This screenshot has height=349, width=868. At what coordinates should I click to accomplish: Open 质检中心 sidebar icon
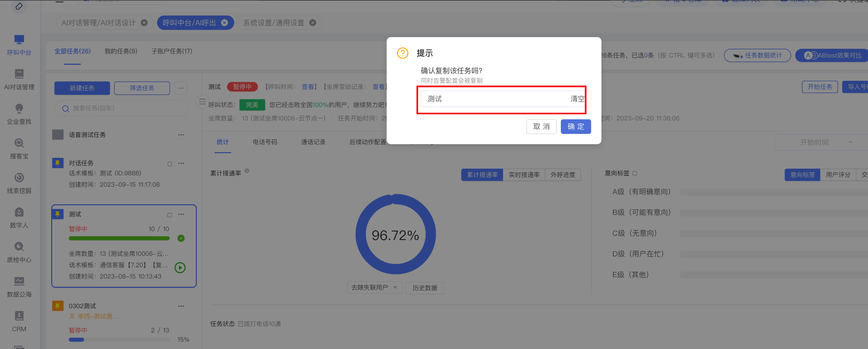pos(19,252)
